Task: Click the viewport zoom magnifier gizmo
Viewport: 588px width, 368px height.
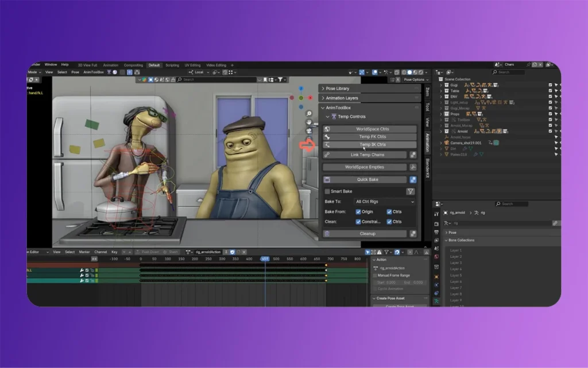Action: (309, 113)
